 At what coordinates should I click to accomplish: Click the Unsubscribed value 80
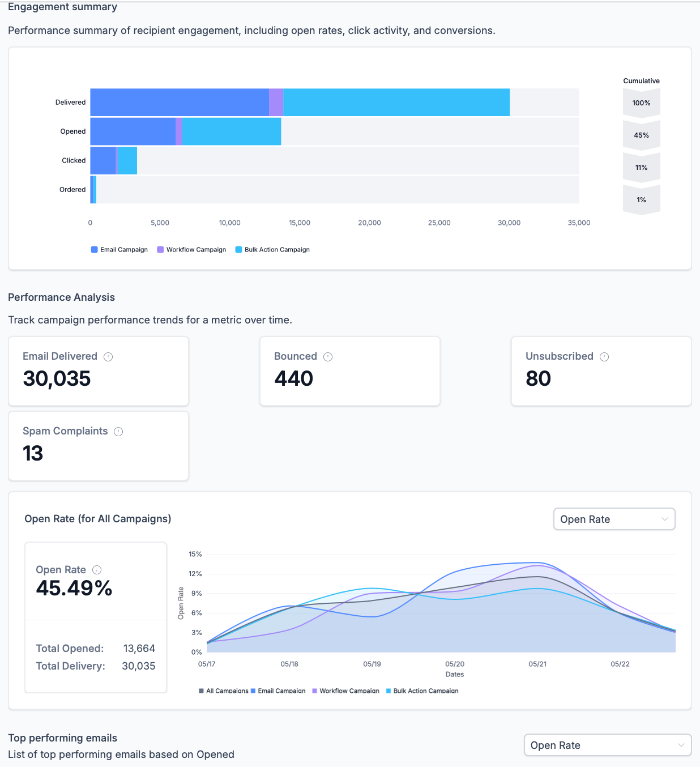click(x=538, y=378)
